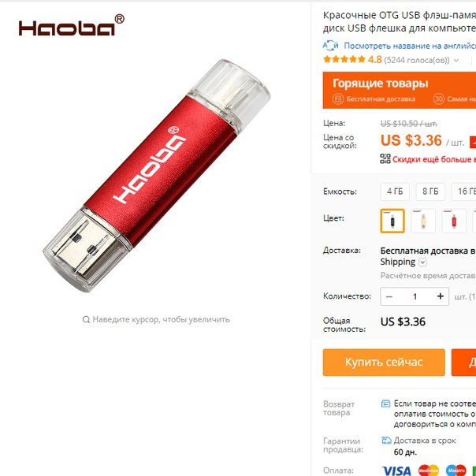
Task: Decrease quantity with the minus button
Action: pyautogui.click(x=389, y=296)
